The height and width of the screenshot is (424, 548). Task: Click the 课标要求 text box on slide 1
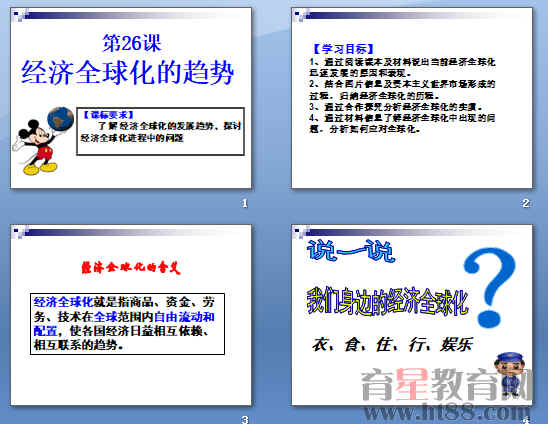tap(160, 131)
